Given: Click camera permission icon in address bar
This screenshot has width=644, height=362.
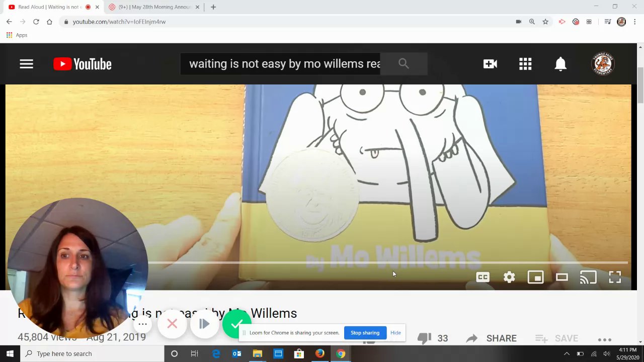Looking at the screenshot, I should (518, 22).
